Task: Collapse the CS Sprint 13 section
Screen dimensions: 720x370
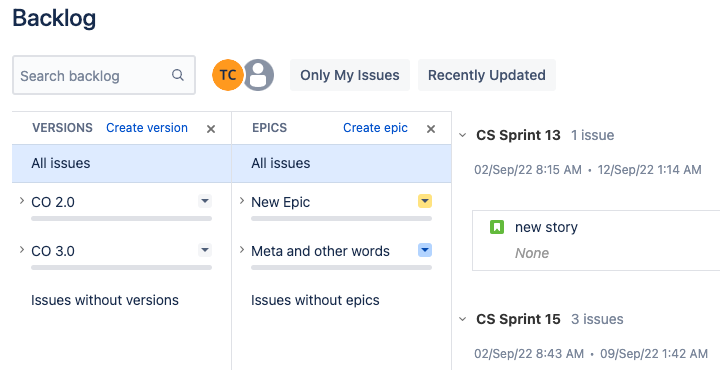Action: point(463,135)
